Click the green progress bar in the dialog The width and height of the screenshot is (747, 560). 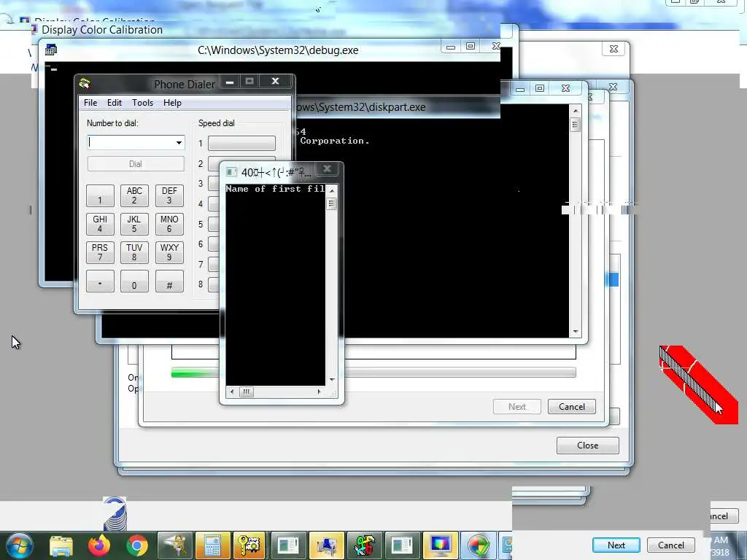(x=373, y=373)
